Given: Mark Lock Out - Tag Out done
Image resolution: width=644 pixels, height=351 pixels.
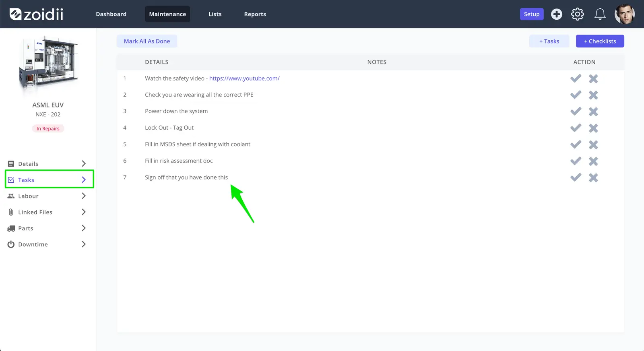Looking at the screenshot, I should pyautogui.click(x=576, y=128).
